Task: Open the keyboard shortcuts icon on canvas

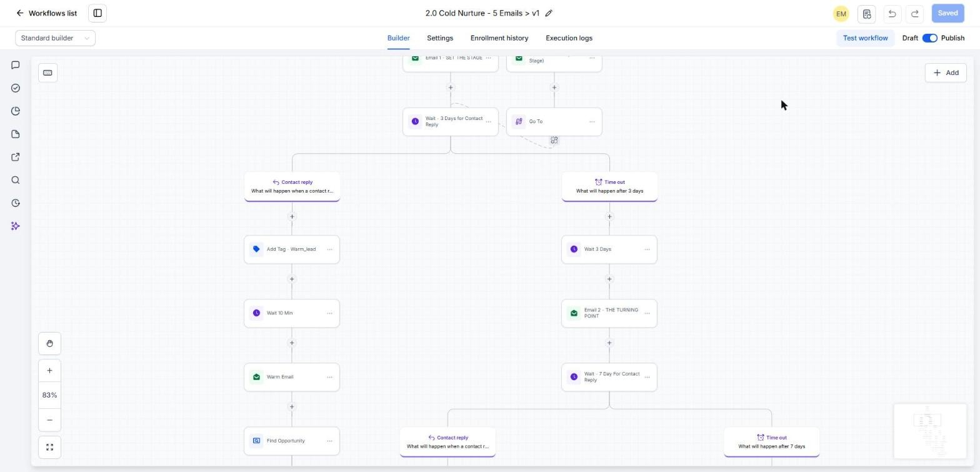Action: (x=47, y=73)
